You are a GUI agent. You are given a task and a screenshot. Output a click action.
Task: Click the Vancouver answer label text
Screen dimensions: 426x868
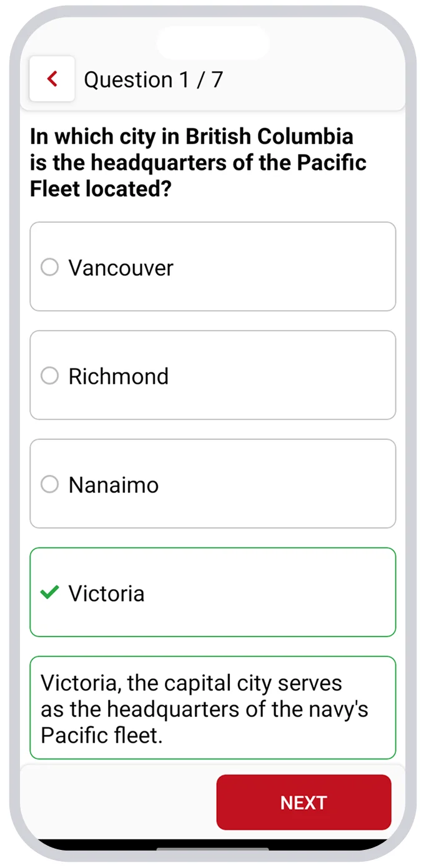click(121, 268)
